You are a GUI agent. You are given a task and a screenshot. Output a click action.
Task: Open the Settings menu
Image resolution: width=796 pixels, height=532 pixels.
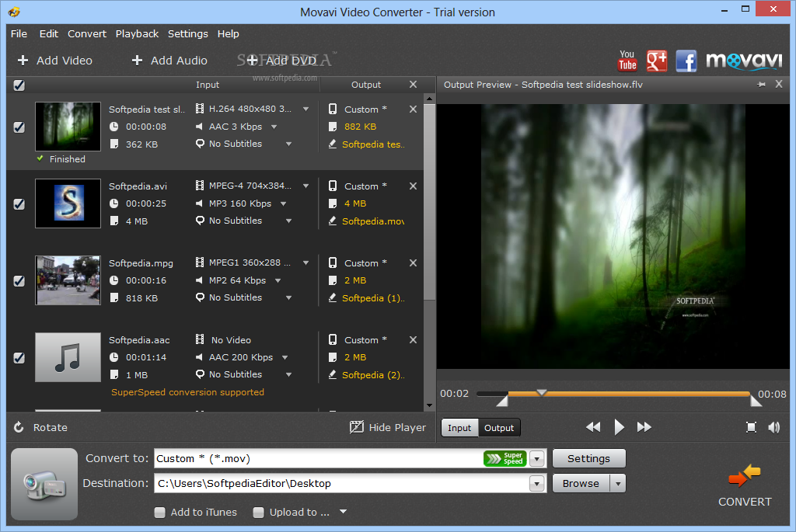coord(188,33)
